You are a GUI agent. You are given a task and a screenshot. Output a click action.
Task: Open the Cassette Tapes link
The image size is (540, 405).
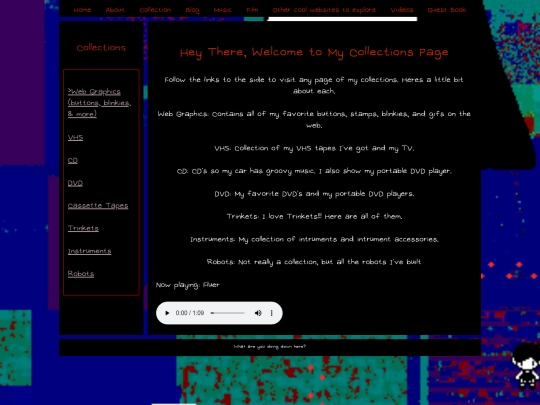coord(98,206)
